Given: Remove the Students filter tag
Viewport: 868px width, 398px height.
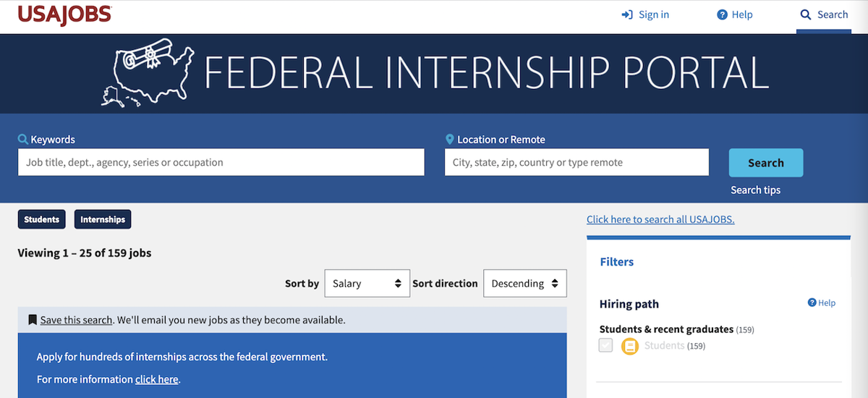Looking at the screenshot, I should [41, 219].
